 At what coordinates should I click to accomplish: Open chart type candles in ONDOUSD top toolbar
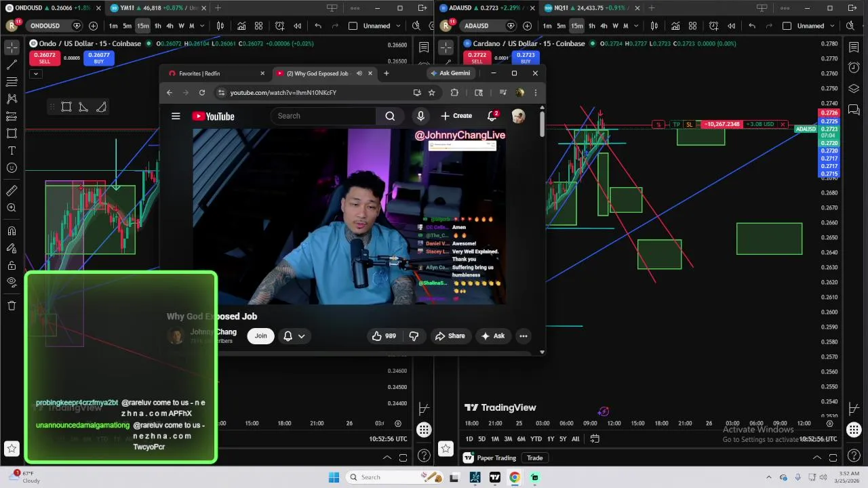(x=220, y=26)
